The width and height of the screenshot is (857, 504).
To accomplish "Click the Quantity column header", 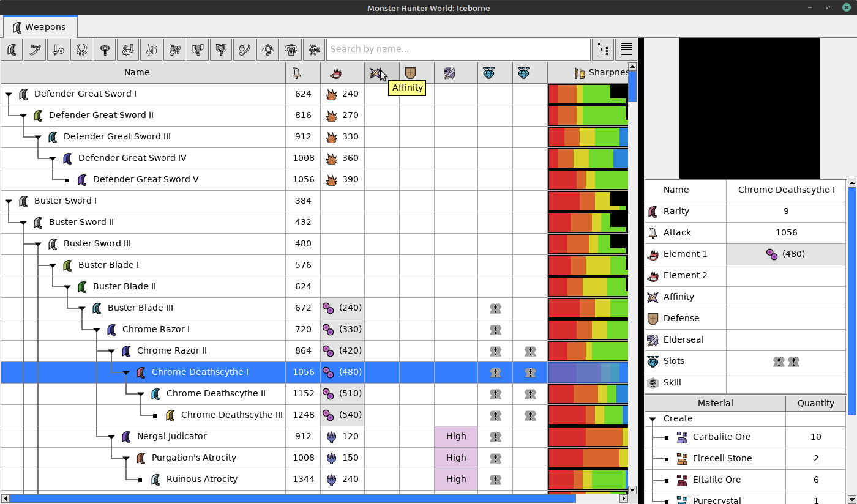I will pyautogui.click(x=816, y=404).
